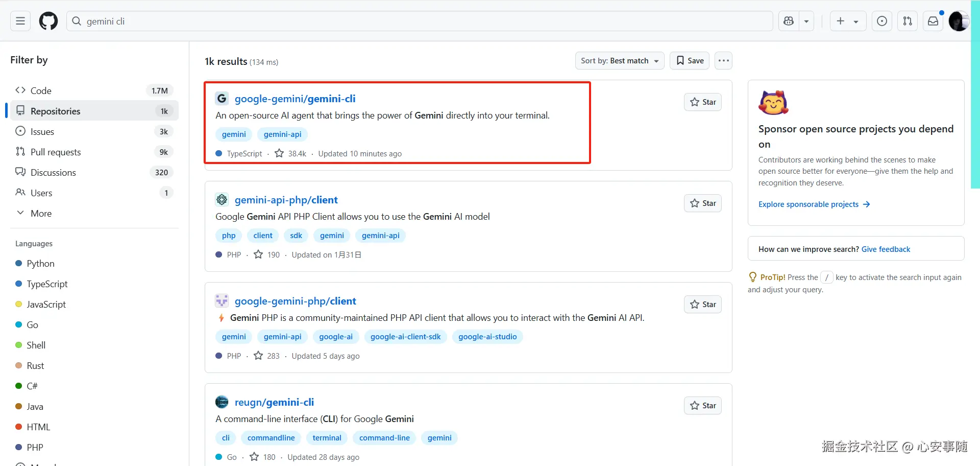Viewport: 980px width, 466px height.
Task: Star the google-gemini/gemini-cli repository
Action: pos(703,102)
